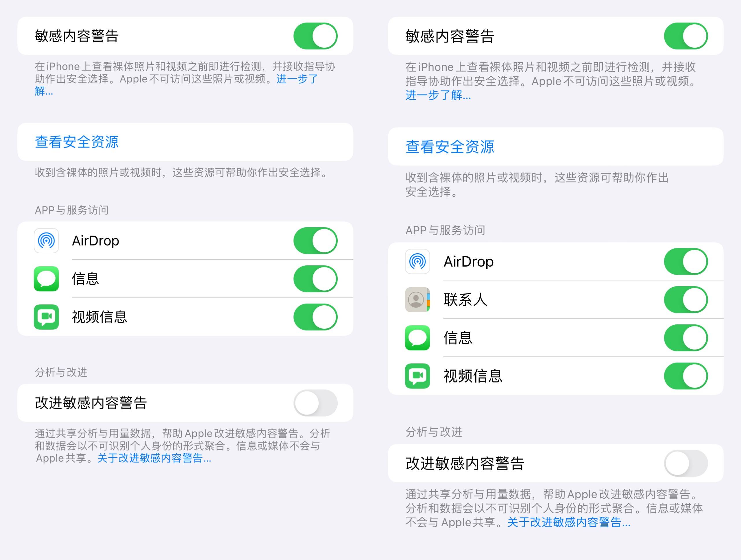Disable 敏感内容警告 toggle in right panel
Screen dimensions: 741x560
[x=685, y=37]
